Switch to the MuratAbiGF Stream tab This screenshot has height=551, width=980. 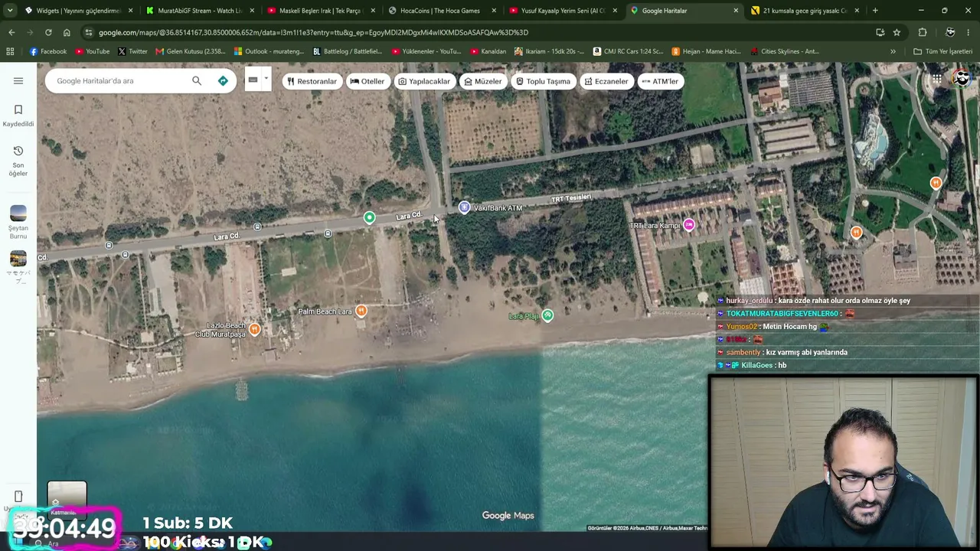pyautogui.click(x=199, y=11)
